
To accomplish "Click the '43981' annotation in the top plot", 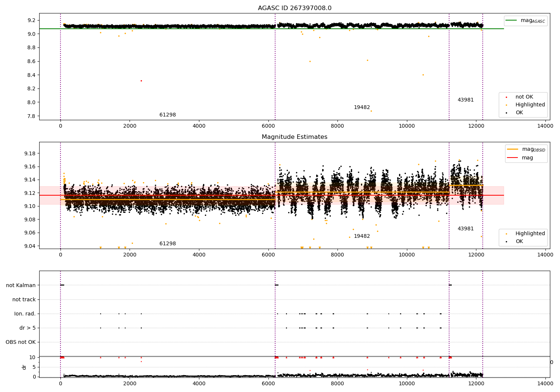I will point(466,100).
